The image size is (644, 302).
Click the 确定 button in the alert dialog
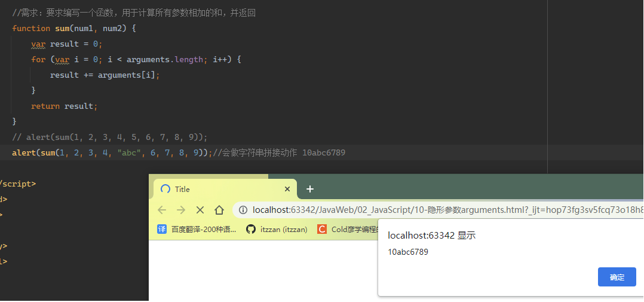pyautogui.click(x=617, y=277)
